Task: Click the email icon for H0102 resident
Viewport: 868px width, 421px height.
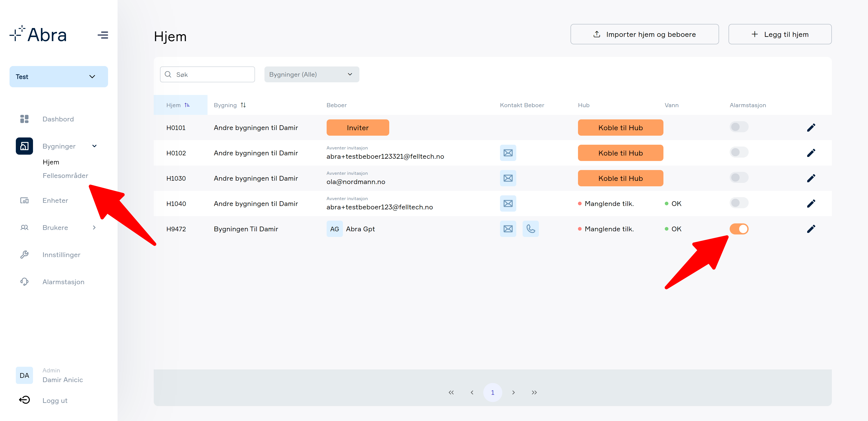Action: click(x=508, y=153)
